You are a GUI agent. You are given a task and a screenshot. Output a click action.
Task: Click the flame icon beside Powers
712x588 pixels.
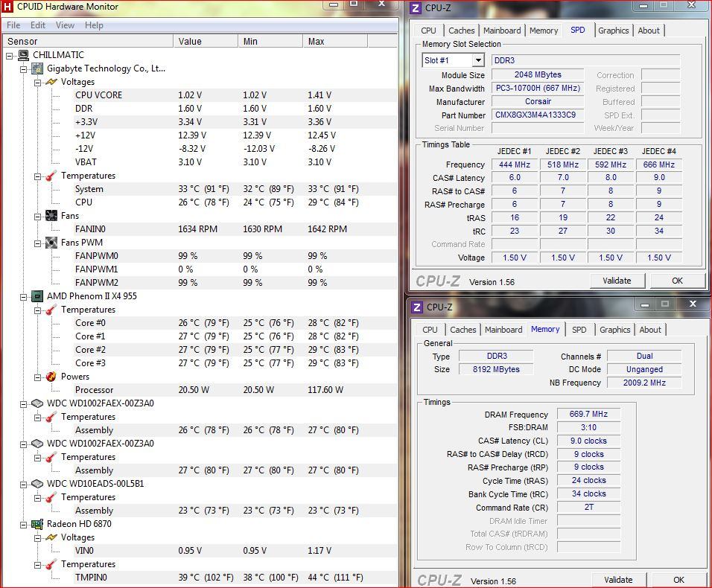point(51,377)
